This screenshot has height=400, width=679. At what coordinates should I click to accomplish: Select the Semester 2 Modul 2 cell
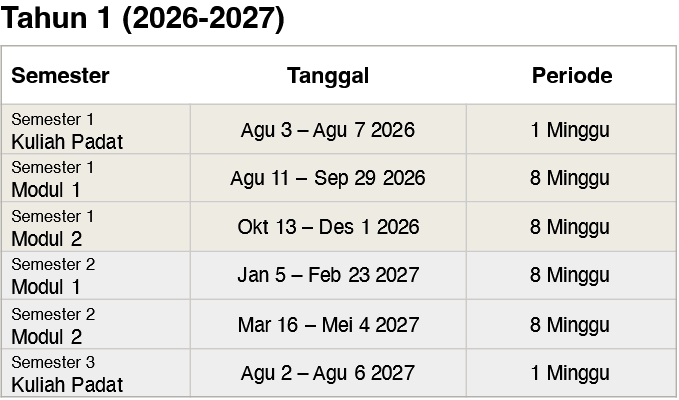coord(60,325)
